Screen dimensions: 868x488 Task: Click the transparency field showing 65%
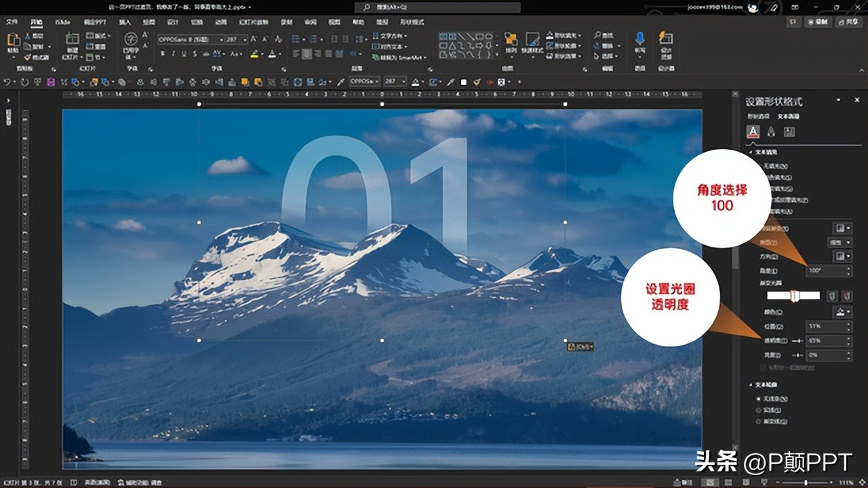(x=828, y=340)
